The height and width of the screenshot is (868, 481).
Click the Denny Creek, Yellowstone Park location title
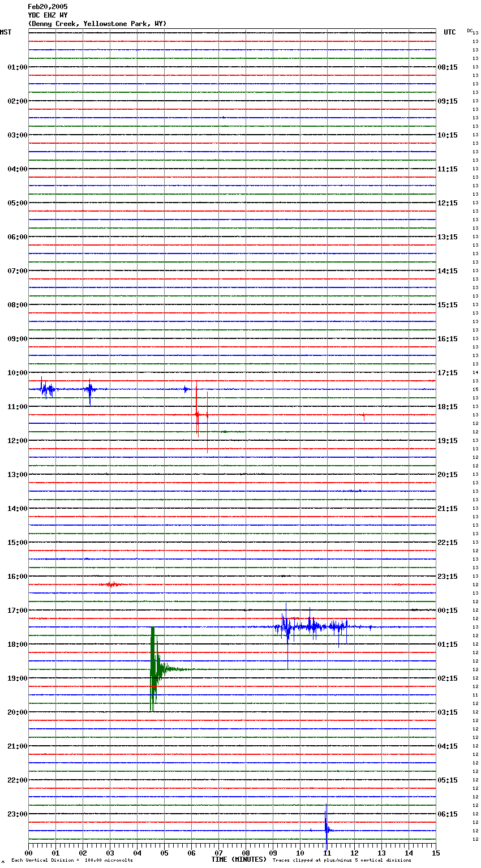97,24
